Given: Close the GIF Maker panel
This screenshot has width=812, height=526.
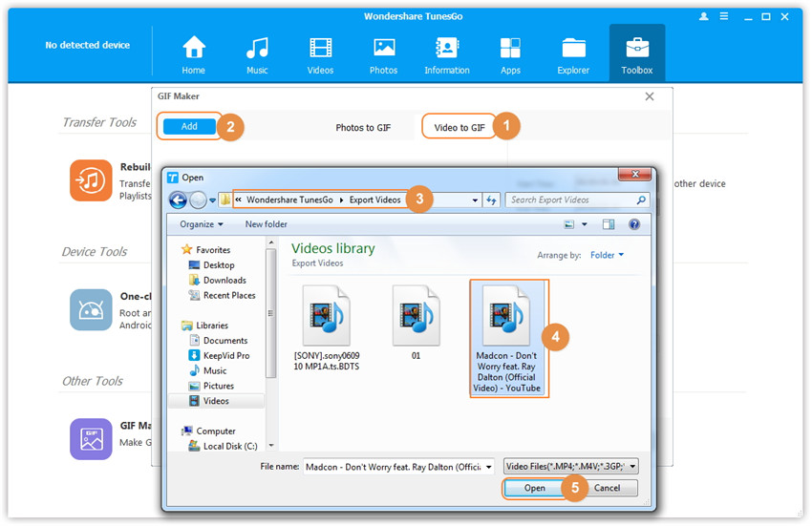Looking at the screenshot, I should pyautogui.click(x=650, y=96).
